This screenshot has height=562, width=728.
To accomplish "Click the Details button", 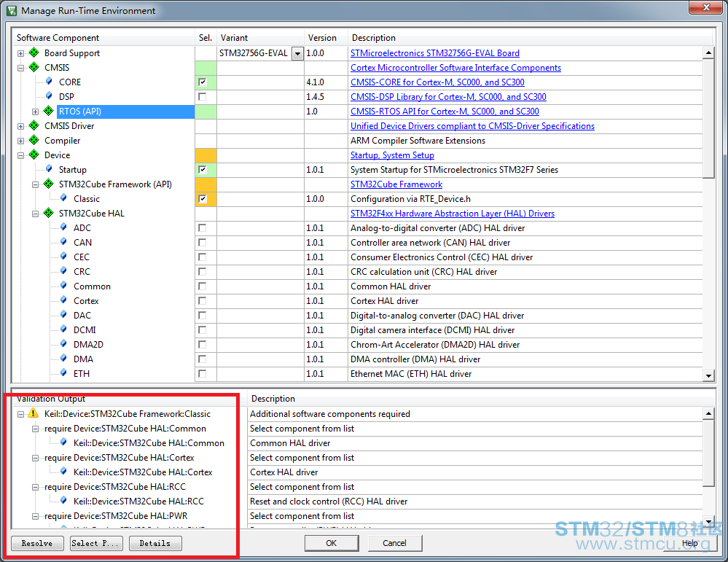I will [155, 543].
